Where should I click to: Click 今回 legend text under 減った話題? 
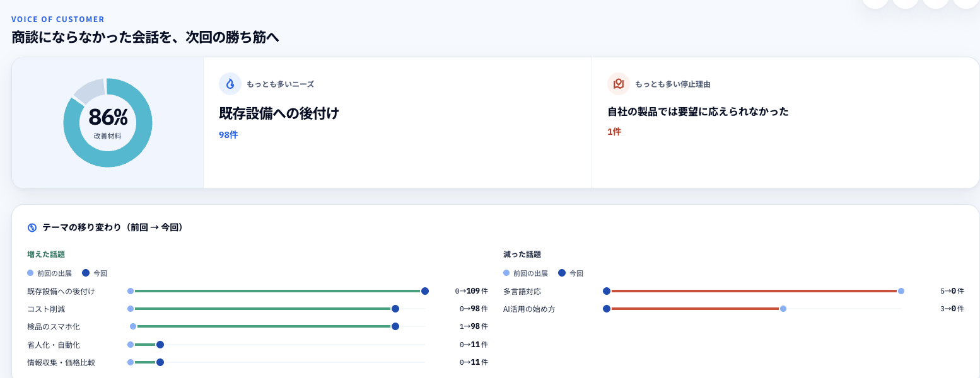tap(576, 273)
